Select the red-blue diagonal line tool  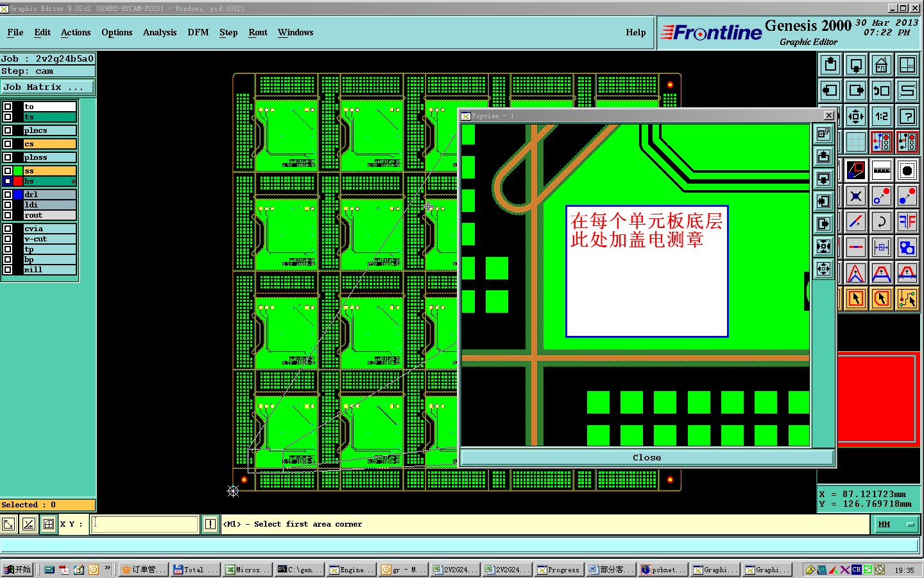pos(856,222)
